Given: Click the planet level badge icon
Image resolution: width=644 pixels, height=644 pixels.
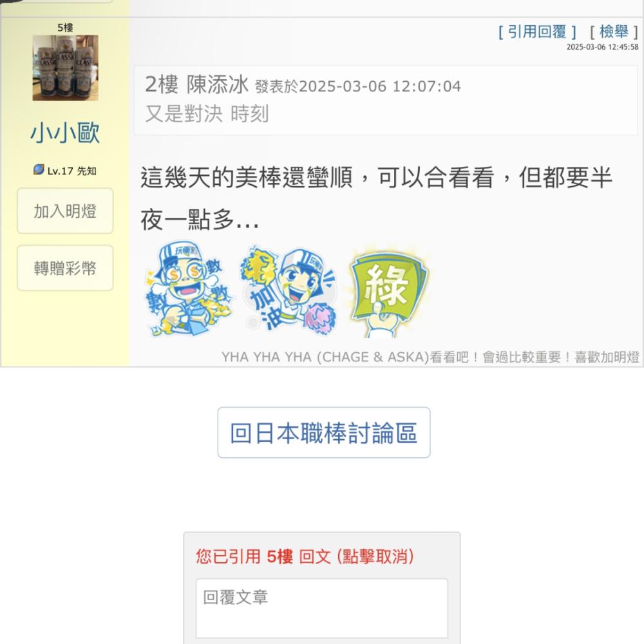Looking at the screenshot, I should pos(39,169).
